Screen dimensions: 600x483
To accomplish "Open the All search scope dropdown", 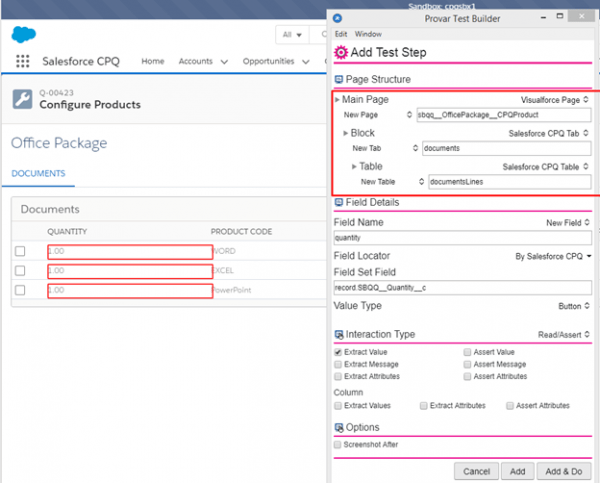I will point(292,35).
